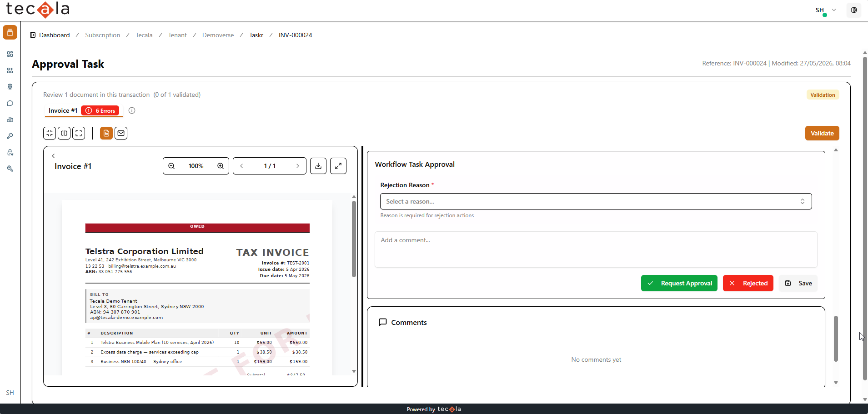Open the lock settings sidebar icon

[10, 152]
